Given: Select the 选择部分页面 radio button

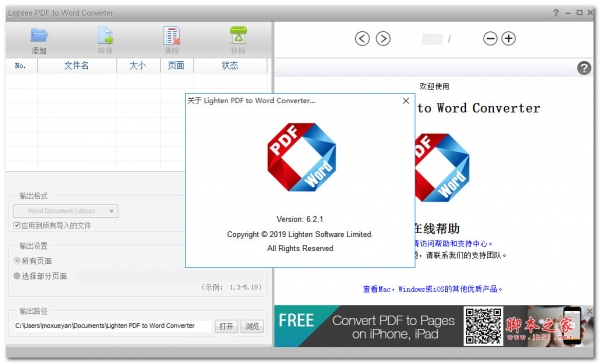Looking at the screenshot, I should pyautogui.click(x=16, y=276).
